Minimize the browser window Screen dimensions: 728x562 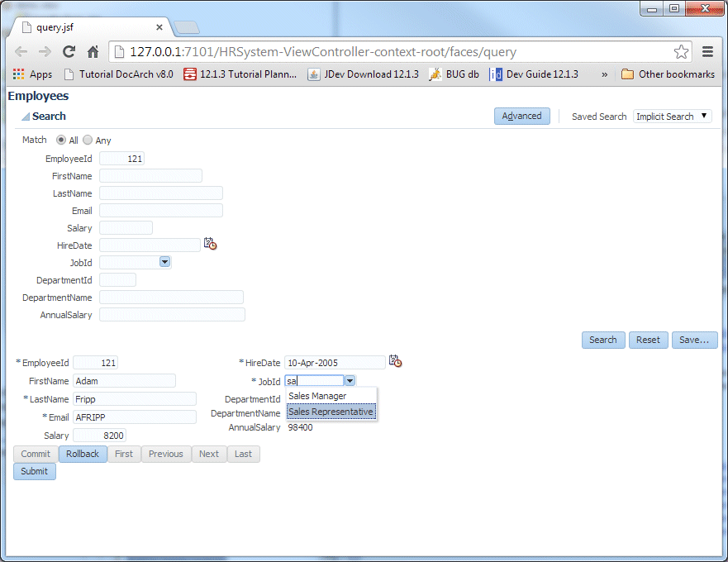[x=652, y=8]
